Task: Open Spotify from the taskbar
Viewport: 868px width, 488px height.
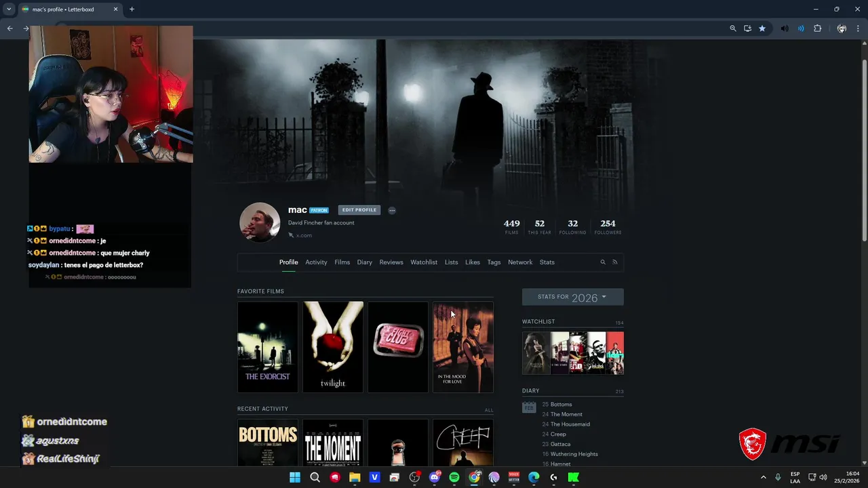Action: (454, 477)
